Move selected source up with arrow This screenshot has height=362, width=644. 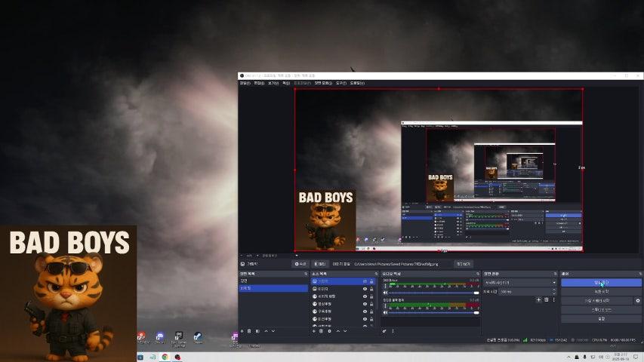point(338,331)
